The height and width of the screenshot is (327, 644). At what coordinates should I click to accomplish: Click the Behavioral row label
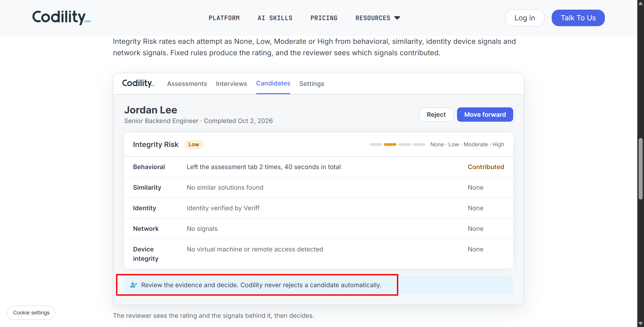tap(149, 167)
